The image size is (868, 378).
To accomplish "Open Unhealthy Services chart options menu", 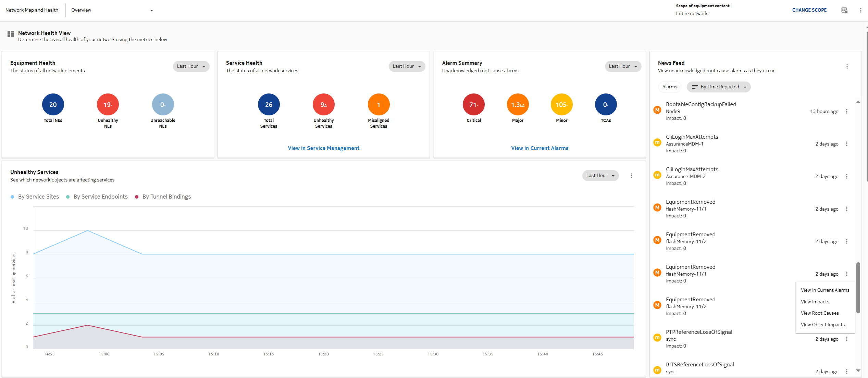I will click(x=631, y=176).
